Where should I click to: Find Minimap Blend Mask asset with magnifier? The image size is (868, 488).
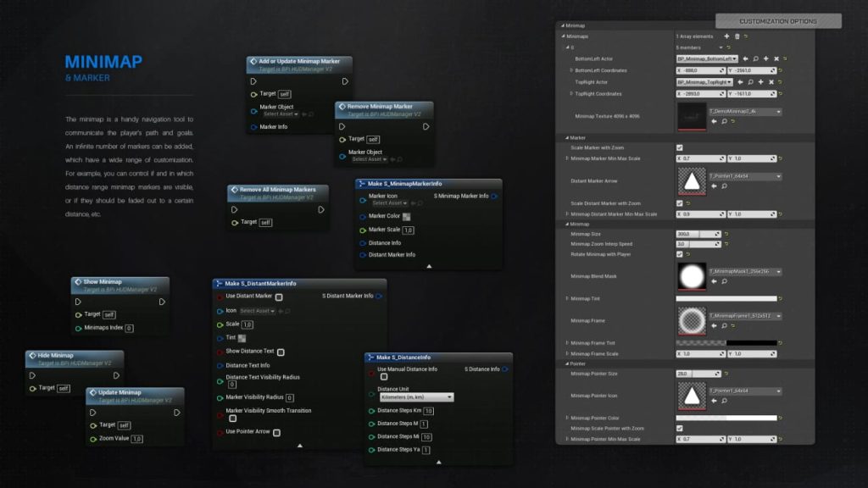(724, 281)
